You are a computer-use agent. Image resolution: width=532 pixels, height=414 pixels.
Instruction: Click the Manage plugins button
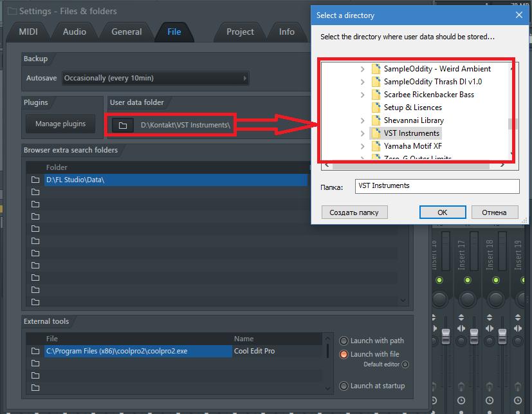[60, 124]
